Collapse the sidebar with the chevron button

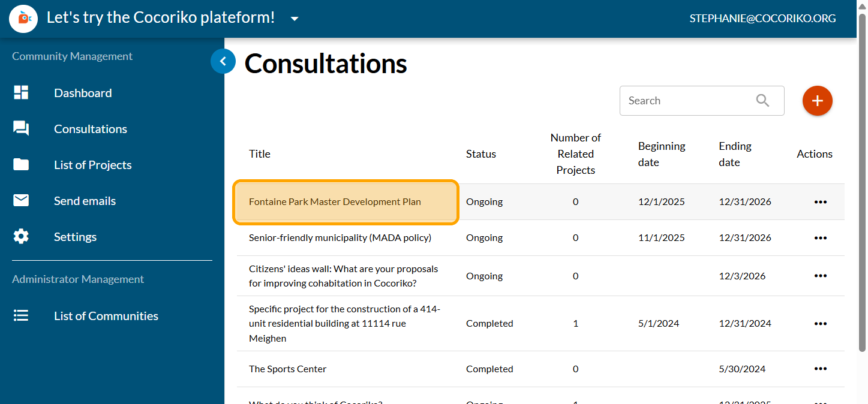pyautogui.click(x=223, y=61)
